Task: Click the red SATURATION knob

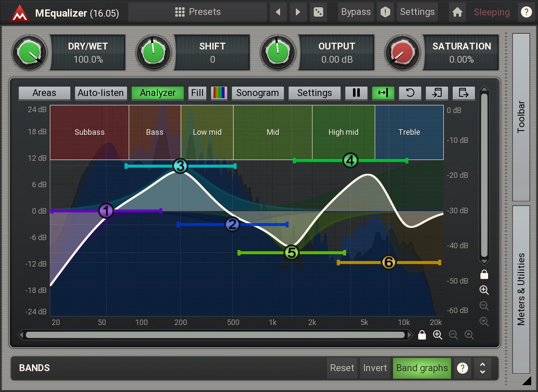Action: (402, 52)
